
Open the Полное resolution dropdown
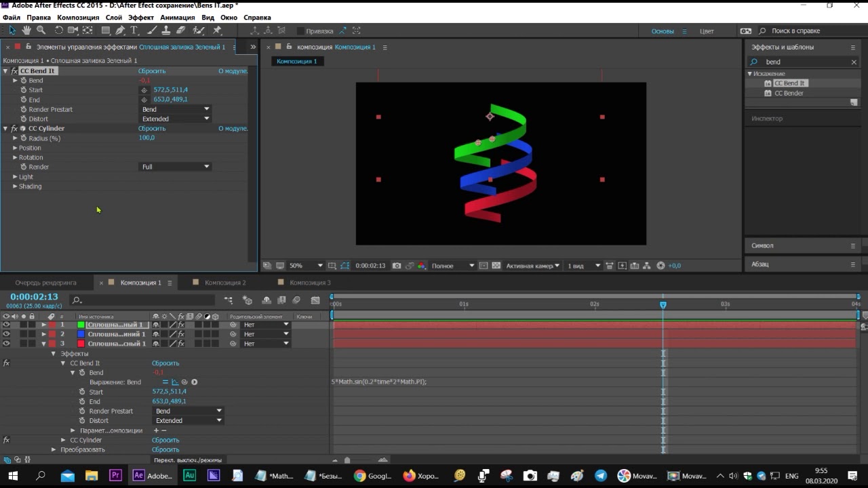coord(452,266)
